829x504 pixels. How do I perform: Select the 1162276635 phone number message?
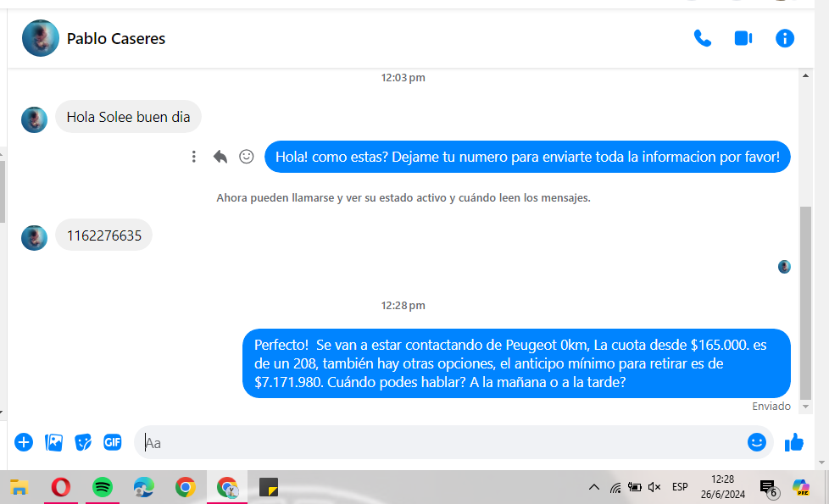point(103,235)
